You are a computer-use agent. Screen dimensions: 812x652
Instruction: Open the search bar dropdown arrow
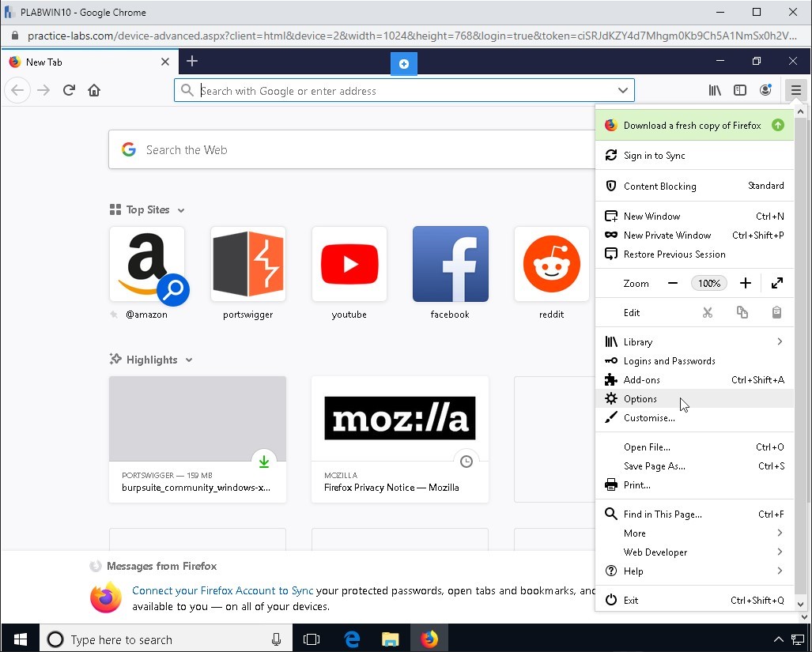point(622,90)
